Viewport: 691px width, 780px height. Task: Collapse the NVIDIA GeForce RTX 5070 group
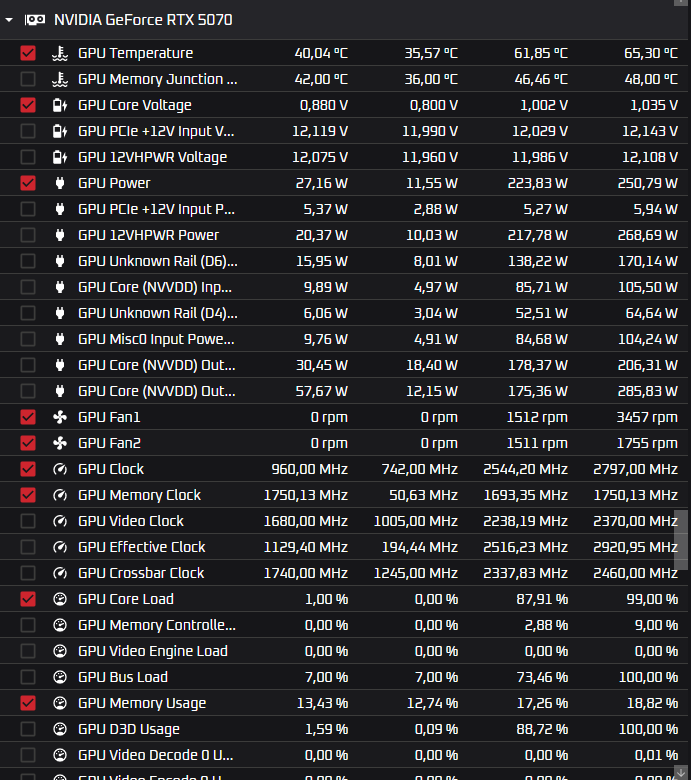(x=8, y=20)
